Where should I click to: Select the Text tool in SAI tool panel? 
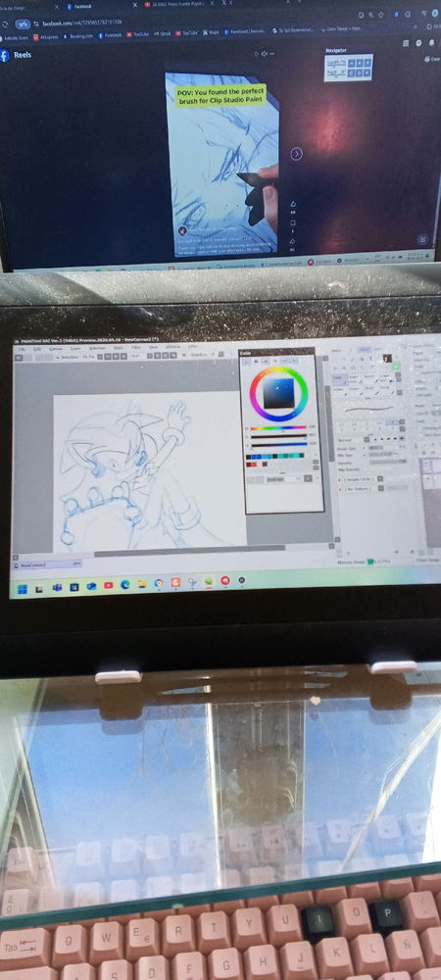[x=369, y=358]
